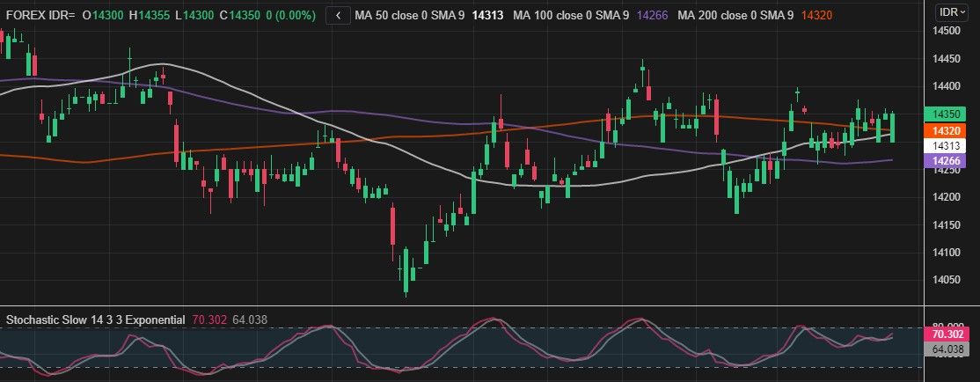The image size is (980, 382).
Task: Click the FOREX IDR= symbol label
Action: click(40, 16)
